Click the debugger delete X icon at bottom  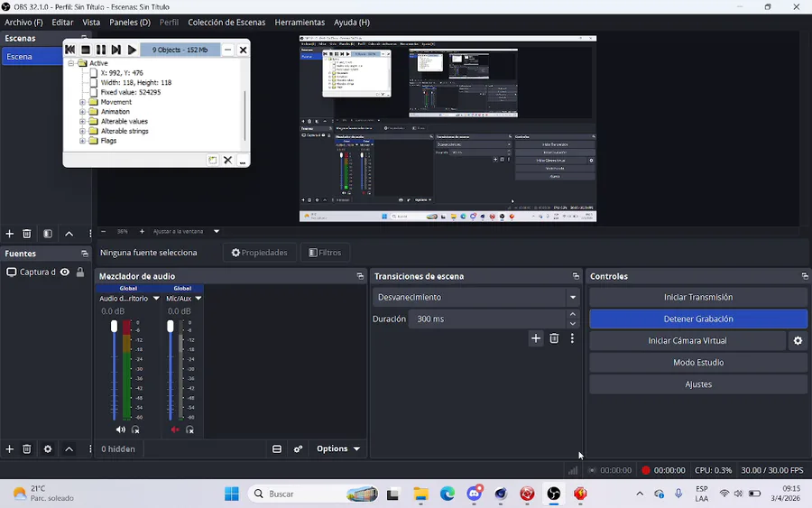pyautogui.click(x=227, y=160)
